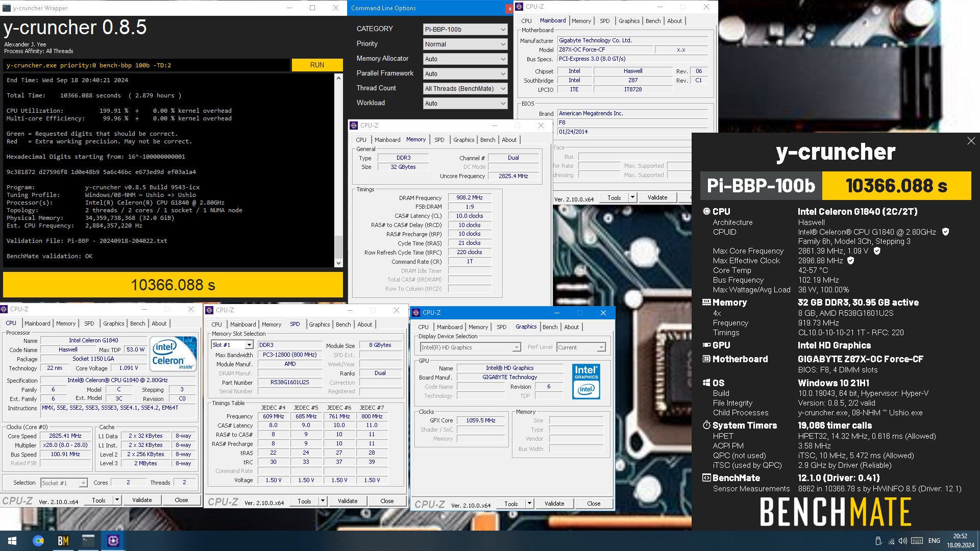Screen dimensions: 980x551
Task: Click Validate in CPU-Z Mainboard window
Action: 657,197
